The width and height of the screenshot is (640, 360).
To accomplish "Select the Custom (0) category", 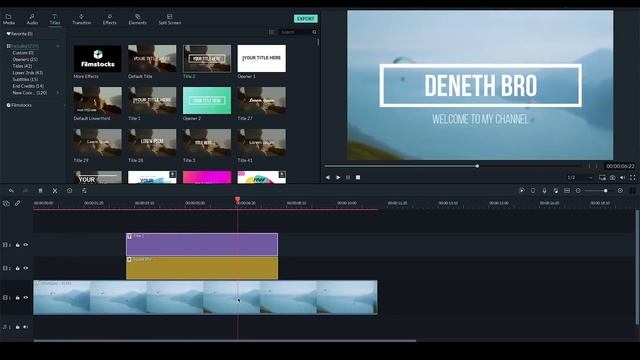I will pyautogui.click(x=23, y=53).
